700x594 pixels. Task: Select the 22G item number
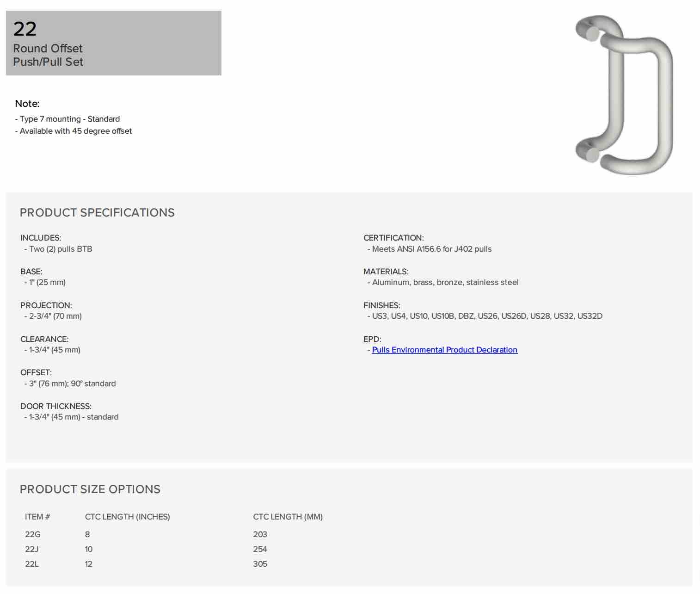point(33,534)
